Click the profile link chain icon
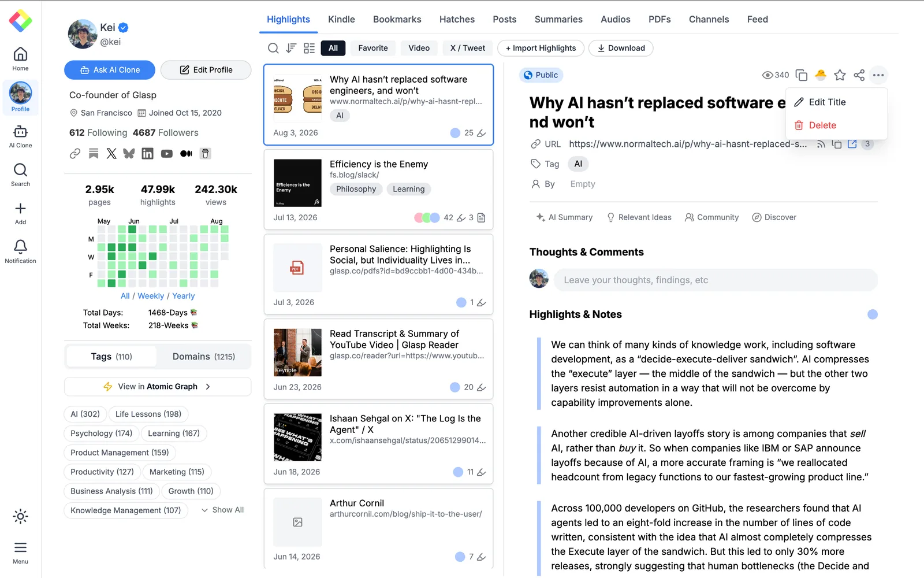Image resolution: width=924 pixels, height=578 pixels. pyautogui.click(x=75, y=153)
